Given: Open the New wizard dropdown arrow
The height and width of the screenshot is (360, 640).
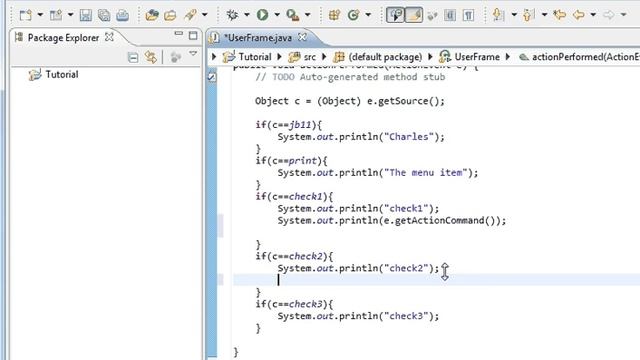Looking at the screenshot, I should [x=40, y=15].
